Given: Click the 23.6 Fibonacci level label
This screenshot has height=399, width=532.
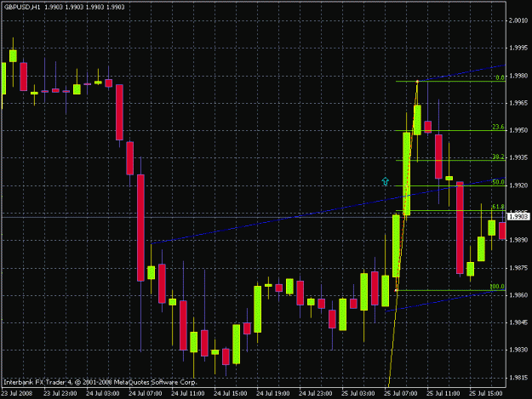Looking at the screenshot, I should pos(498,127).
